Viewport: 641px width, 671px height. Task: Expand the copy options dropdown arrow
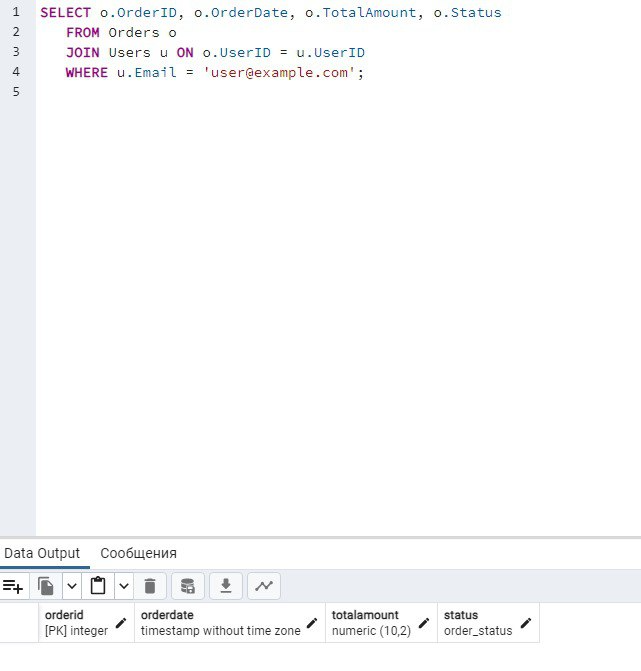(72, 586)
